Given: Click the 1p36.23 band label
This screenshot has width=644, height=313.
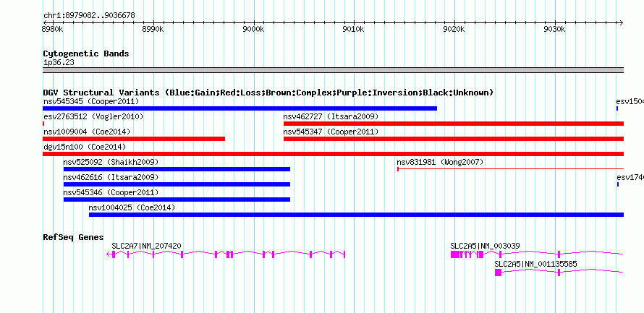Looking at the screenshot, I should (59, 63).
